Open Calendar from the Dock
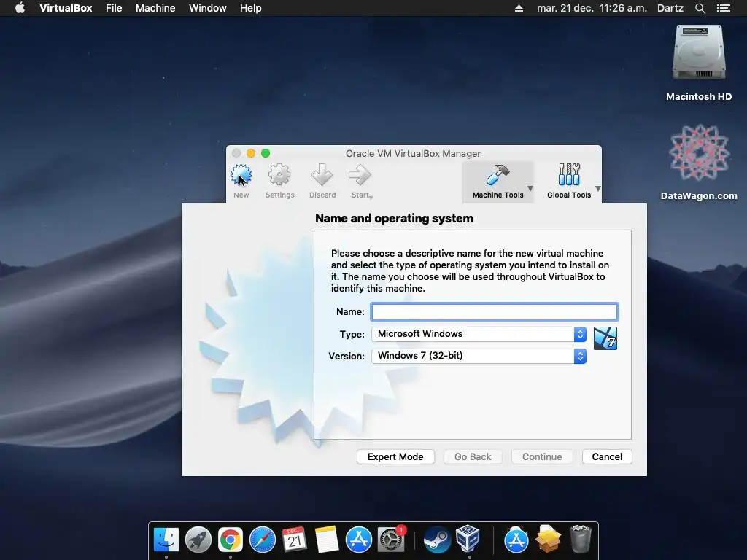The height and width of the screenshot is (560, 747). tap(295, 540)
